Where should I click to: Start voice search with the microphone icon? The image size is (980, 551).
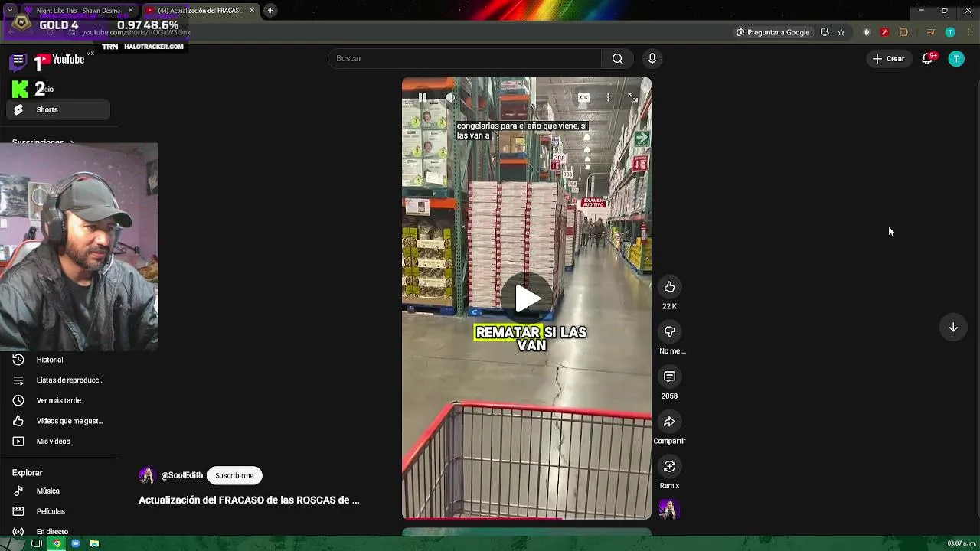[x=652, y=59]
